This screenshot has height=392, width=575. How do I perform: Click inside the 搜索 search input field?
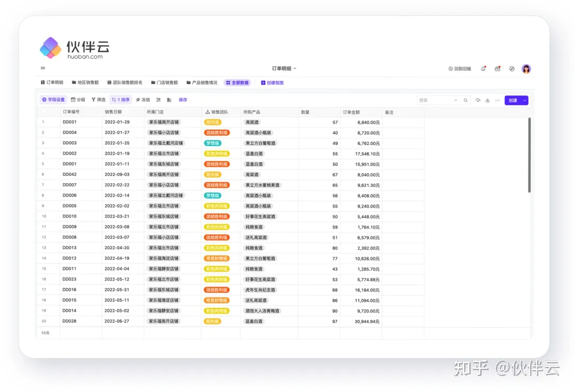point(436,100)
